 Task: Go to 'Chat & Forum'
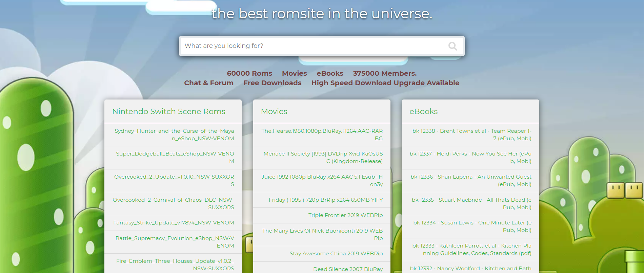click(x=209, y=83)
